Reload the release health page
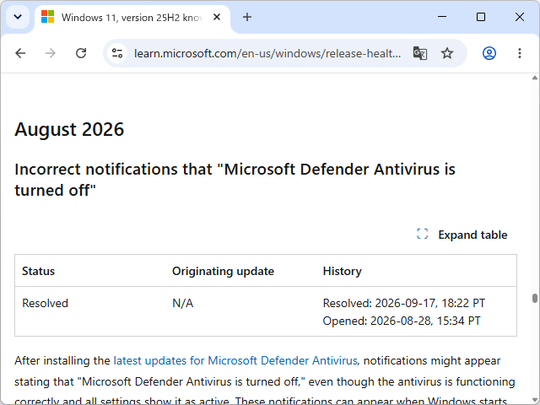 pyautogui.click(x=81, y=53)
